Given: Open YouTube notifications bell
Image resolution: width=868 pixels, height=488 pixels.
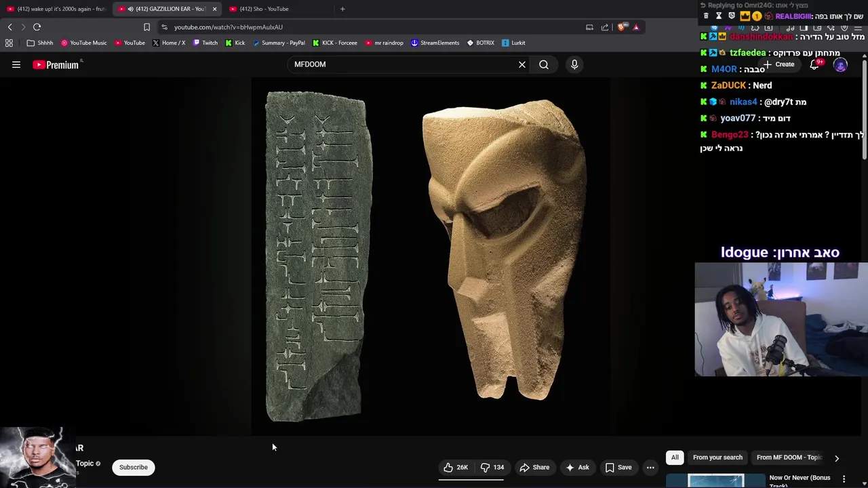Looking at the screenshot, I should click(x=814, y=64).
